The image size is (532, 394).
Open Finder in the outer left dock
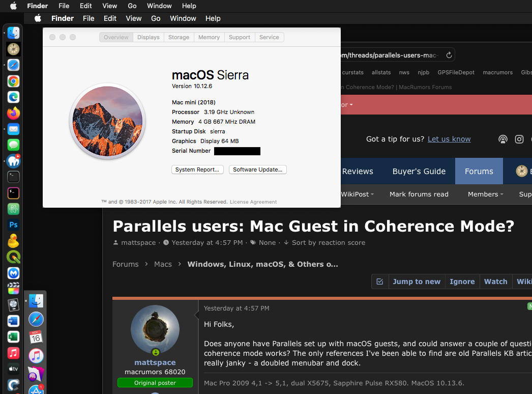click(13, 33)
